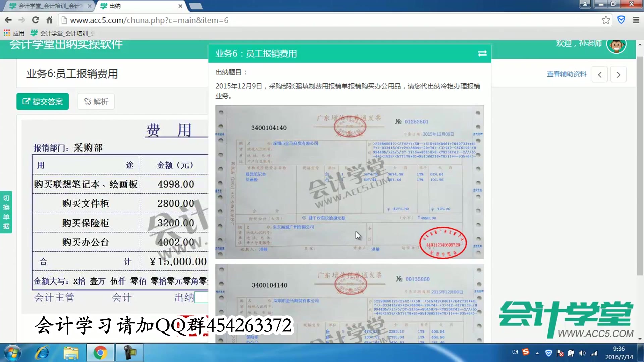Open 孙老师 teacher avatar in top right
The width and height of the screenshot is (644, 362).
coord(616,45)
